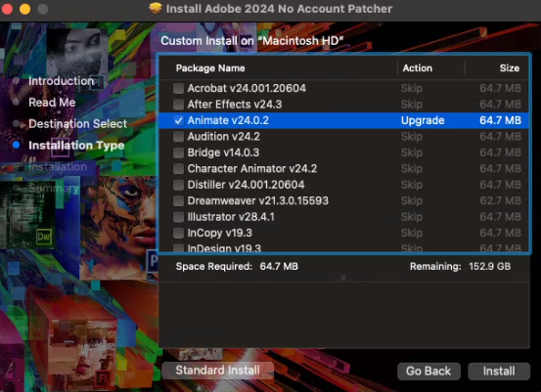Click the Space Required 64.7 MB value
This screenshot has height=392, width=541.
click(279, 267)
